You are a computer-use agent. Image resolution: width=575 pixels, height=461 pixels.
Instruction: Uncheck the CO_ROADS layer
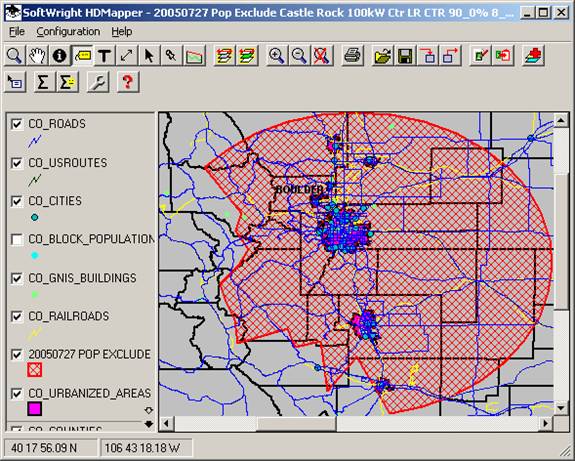click(x=17, y=124)
